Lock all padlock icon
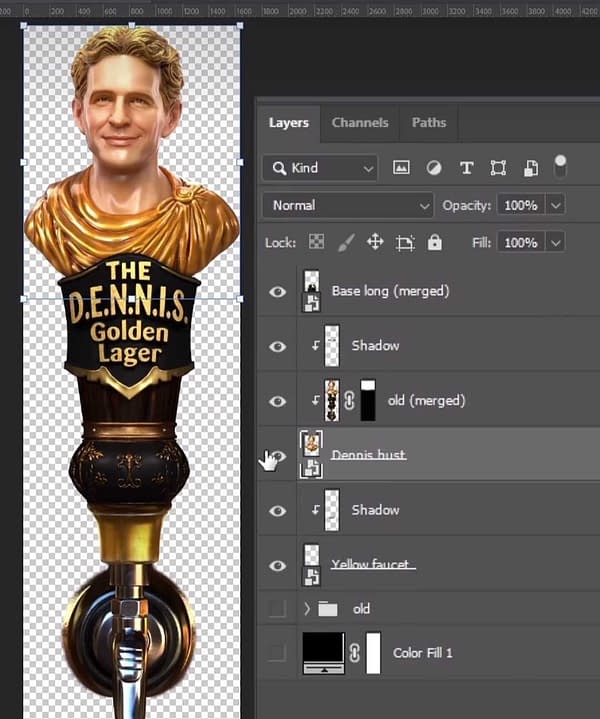The width and height of the screenshot is (600, 719). 434,242
